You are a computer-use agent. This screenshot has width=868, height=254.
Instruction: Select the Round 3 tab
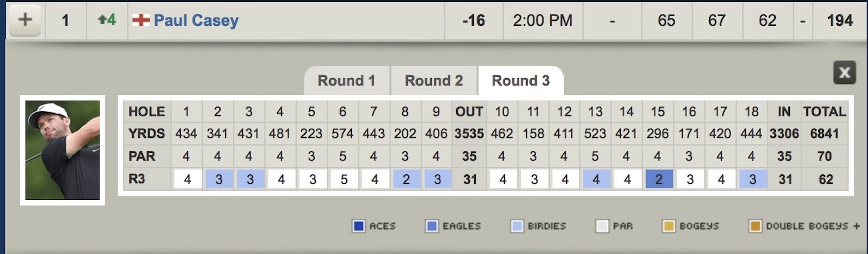tap(521, 80)
